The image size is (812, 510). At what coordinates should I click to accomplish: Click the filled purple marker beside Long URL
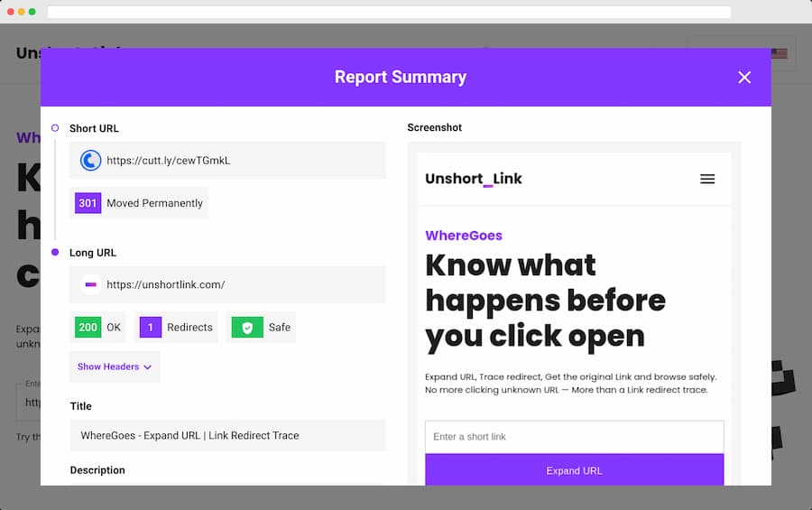coord(55,252)
